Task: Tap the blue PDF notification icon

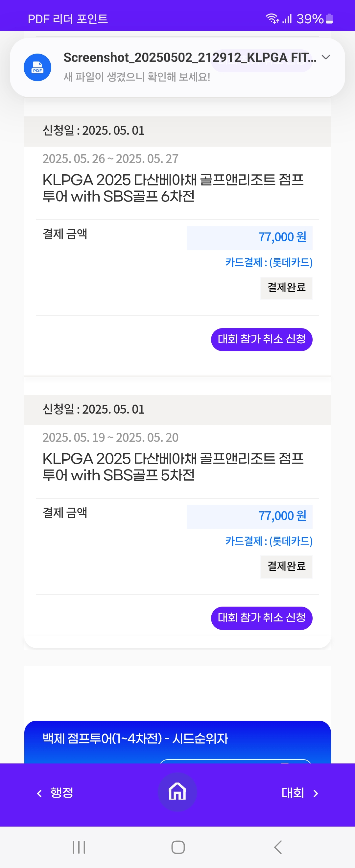Action: (37, 67)
